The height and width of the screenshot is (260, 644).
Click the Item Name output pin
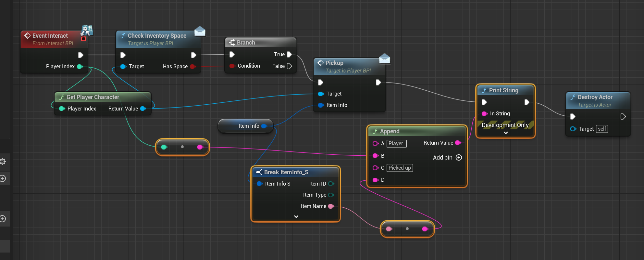(331, 206)
